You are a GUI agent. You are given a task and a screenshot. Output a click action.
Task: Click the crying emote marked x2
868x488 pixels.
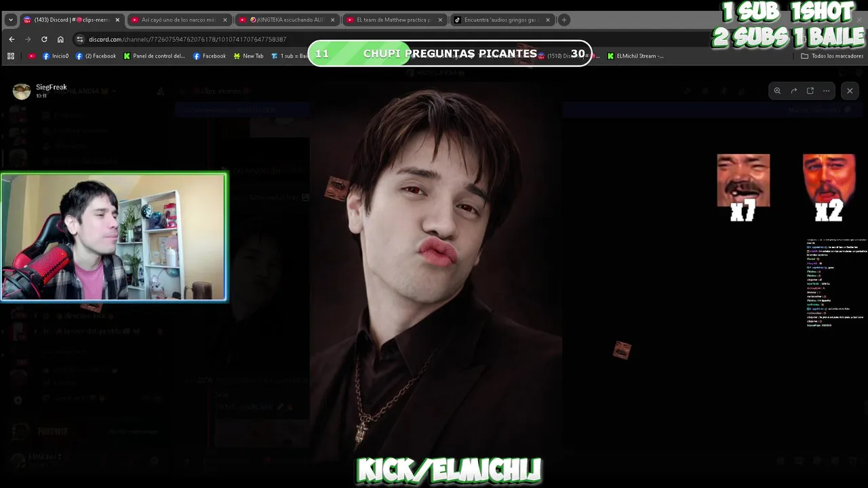point(829,180)
